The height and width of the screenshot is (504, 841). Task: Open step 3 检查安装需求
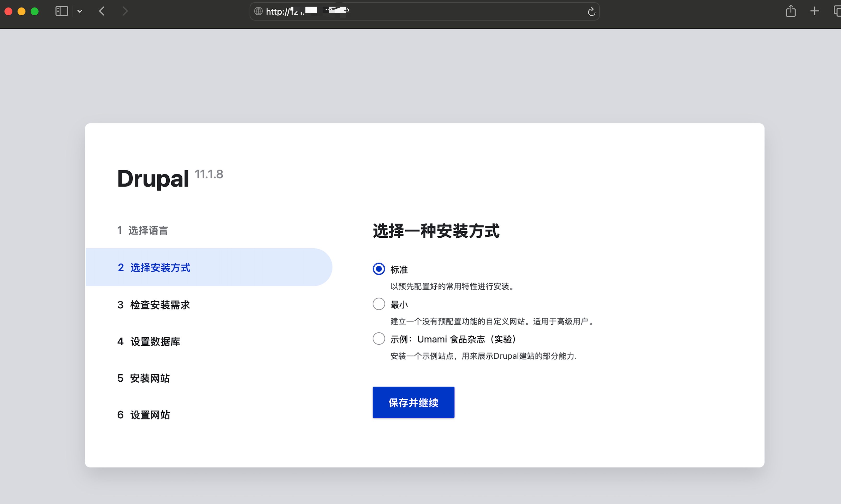click(153, 305)
